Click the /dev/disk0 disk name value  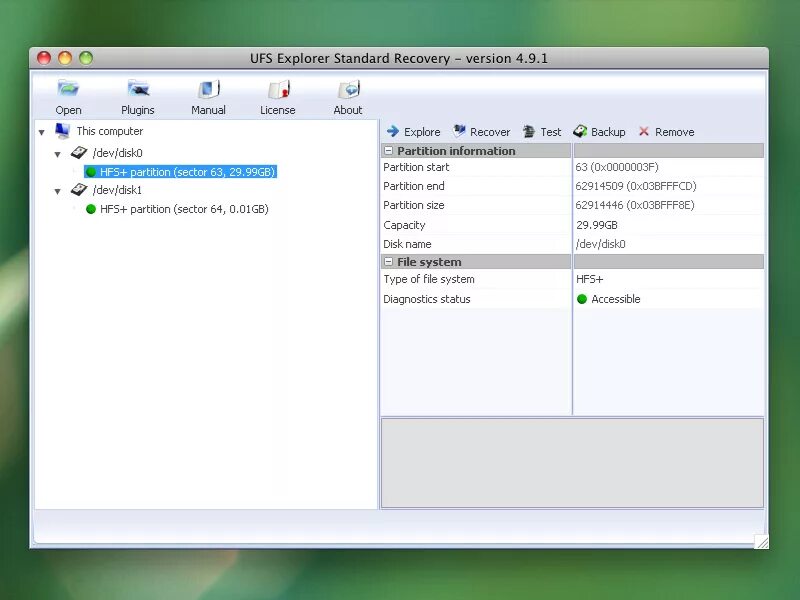(x=601, y=244)
